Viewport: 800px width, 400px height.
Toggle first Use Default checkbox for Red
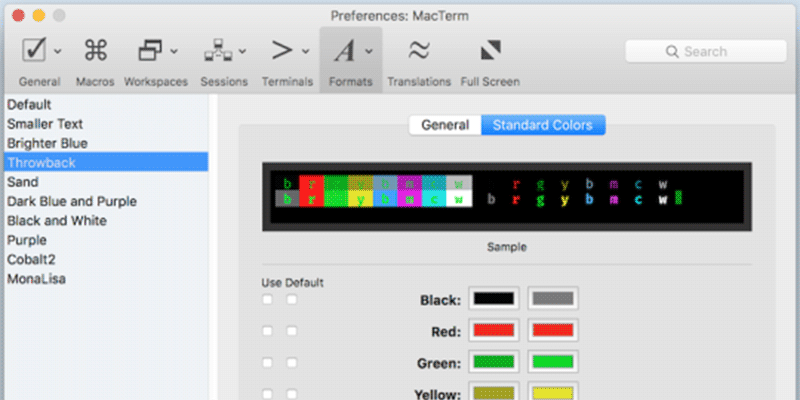pos(267,331)
